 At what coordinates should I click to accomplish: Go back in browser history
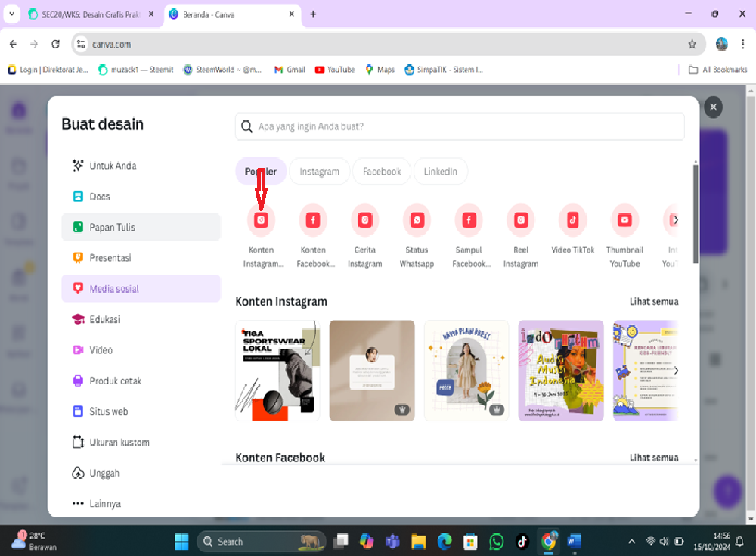[x=13, y=45]
